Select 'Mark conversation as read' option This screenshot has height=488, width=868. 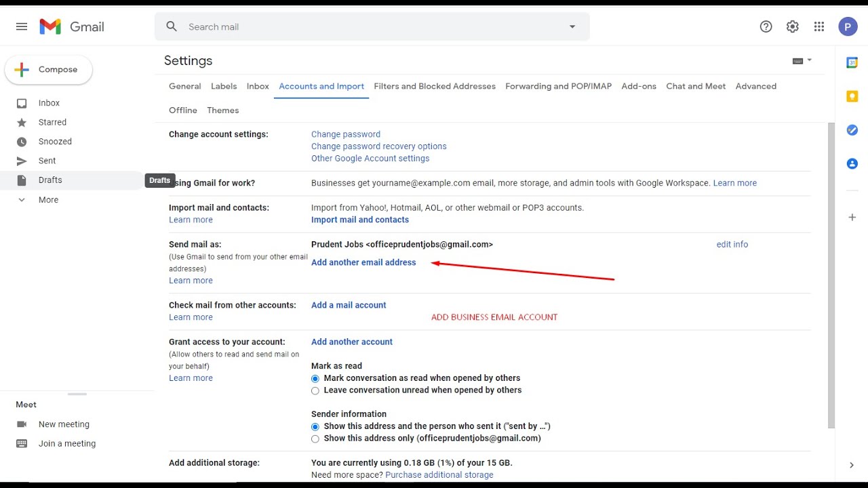click(315, 379)
